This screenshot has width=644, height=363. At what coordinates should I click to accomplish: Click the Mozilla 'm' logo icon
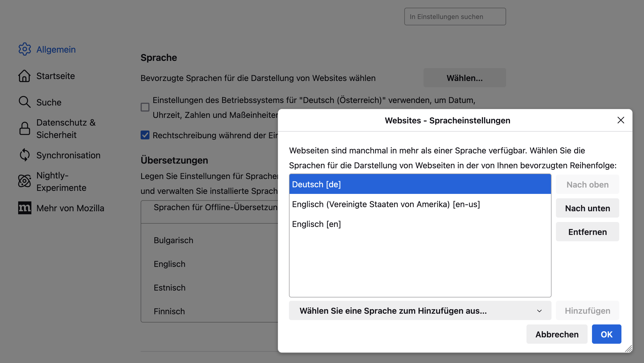click(24, 208)
